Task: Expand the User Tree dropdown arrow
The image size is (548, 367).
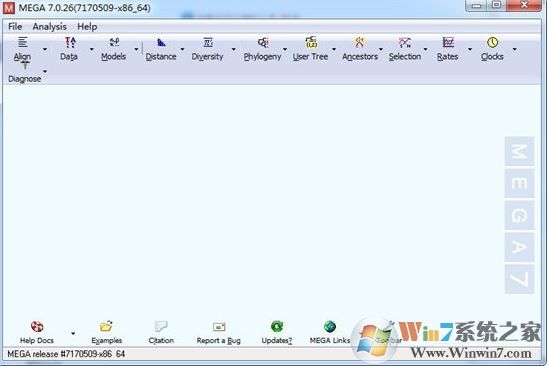Action: [334, 49]
